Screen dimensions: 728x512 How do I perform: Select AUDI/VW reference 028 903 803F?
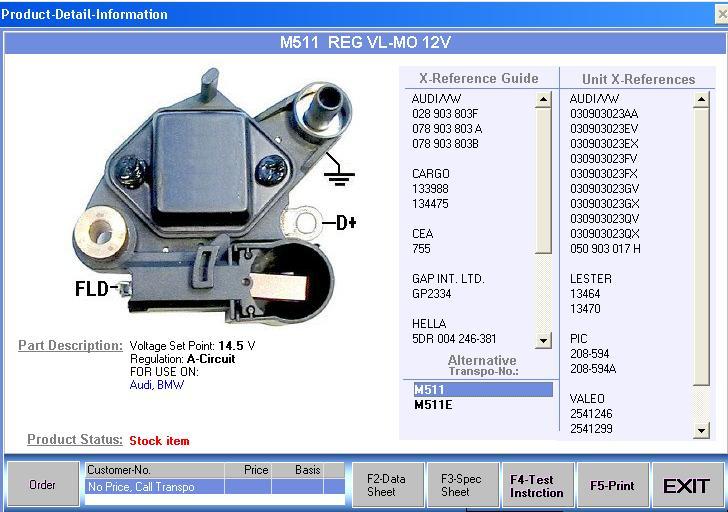(445, 114)
